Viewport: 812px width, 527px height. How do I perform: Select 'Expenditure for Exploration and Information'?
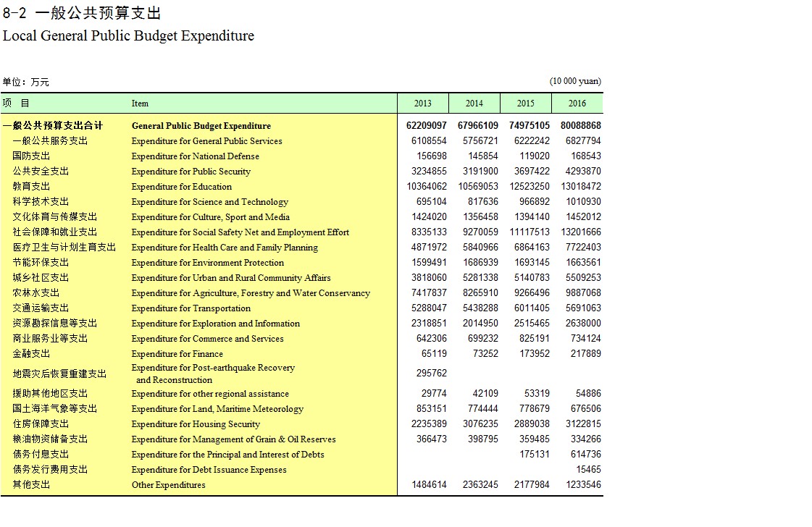tap(215, 324)
